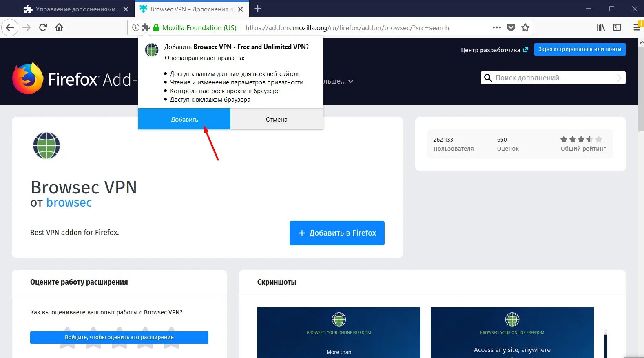Click the 262 133 Пользователя statistic
This screenshot has width=644, height=358.
[453, 144]
